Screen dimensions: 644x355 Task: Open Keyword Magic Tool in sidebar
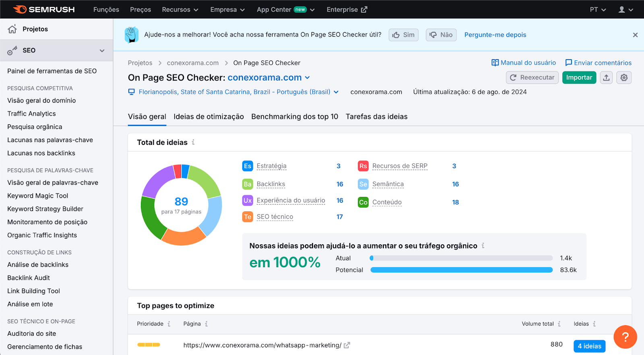click(x=38, y=196)
